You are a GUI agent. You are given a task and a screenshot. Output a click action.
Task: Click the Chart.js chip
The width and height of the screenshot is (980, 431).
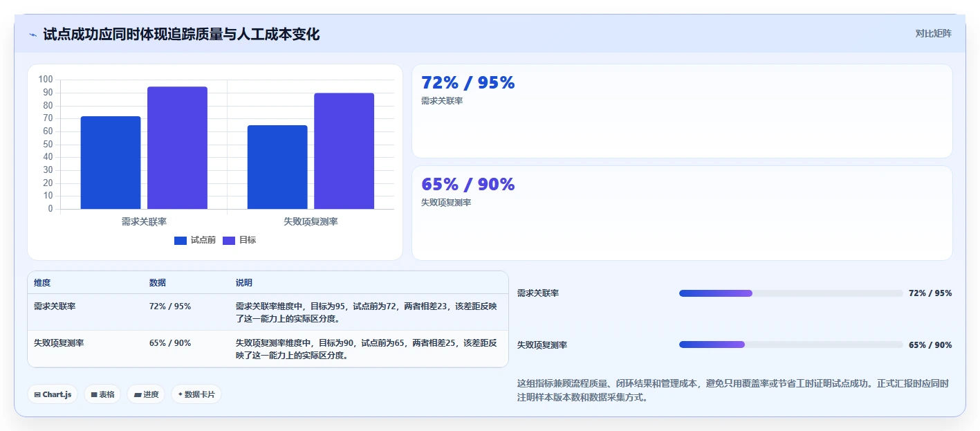click(53, 394)
